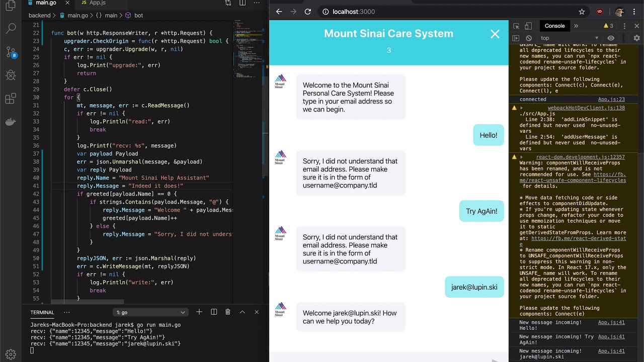Screen dimensions: 644x362
Task: Select an element to inspect in DevTools
Action: 516,26
